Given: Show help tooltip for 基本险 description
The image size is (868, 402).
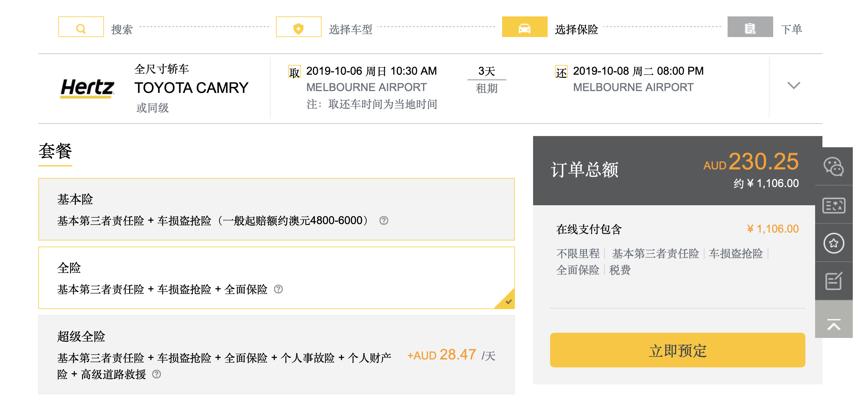Looking at the screenshot, I should [x=384, y=220].
